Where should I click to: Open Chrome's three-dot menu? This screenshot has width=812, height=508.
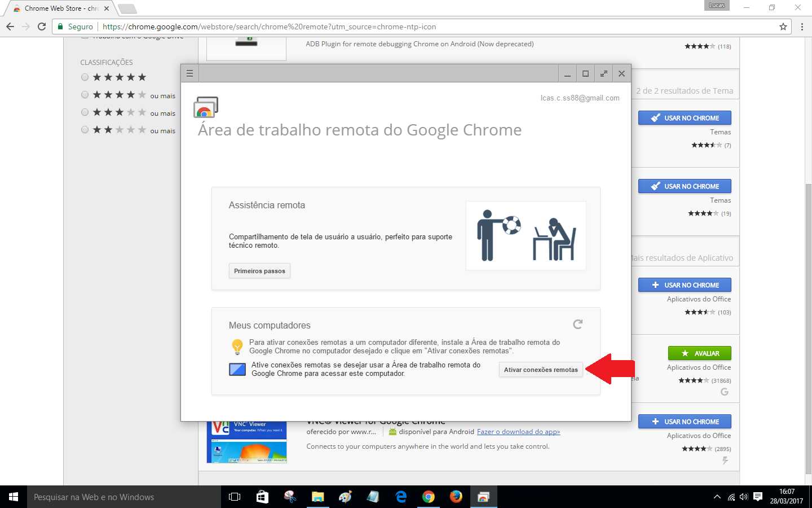click(802, 27)
